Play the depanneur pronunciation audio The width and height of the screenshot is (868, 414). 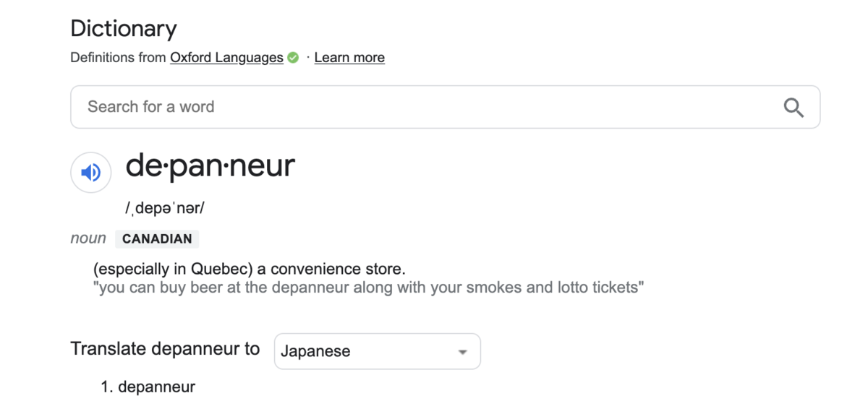pos(91,173)
